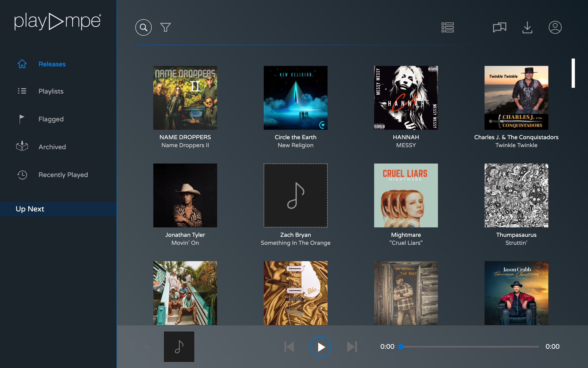Skip to next track
Viewport: 588px width, 368px height.
pyautogui.click(x=352, y=347)
